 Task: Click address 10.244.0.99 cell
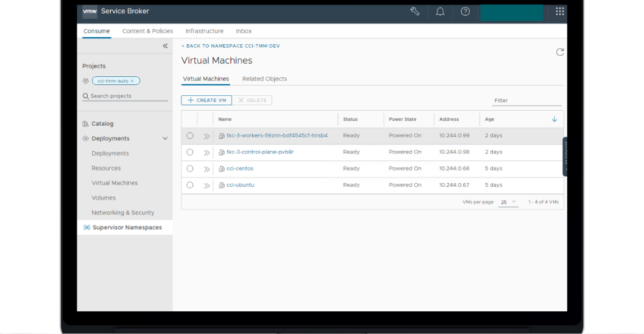pyautogui.click(x=454, y=135)
